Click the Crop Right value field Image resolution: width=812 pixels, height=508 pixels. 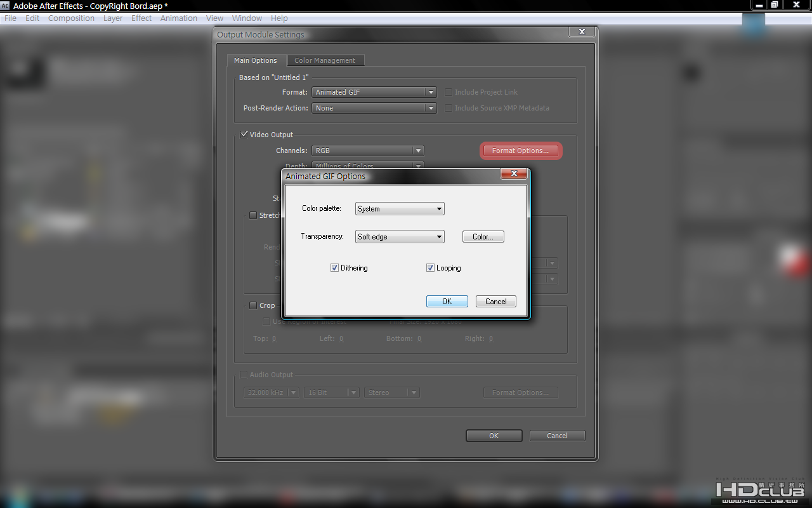pos(491,338)
